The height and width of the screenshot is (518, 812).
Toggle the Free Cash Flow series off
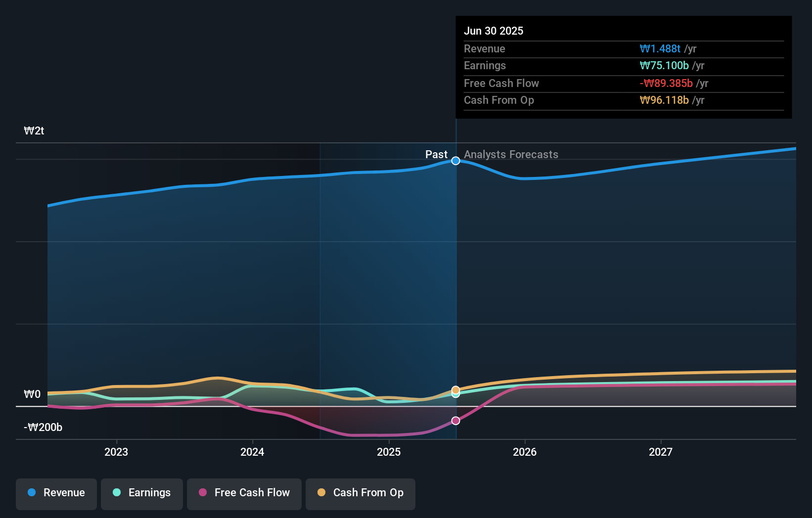(244, 493)
